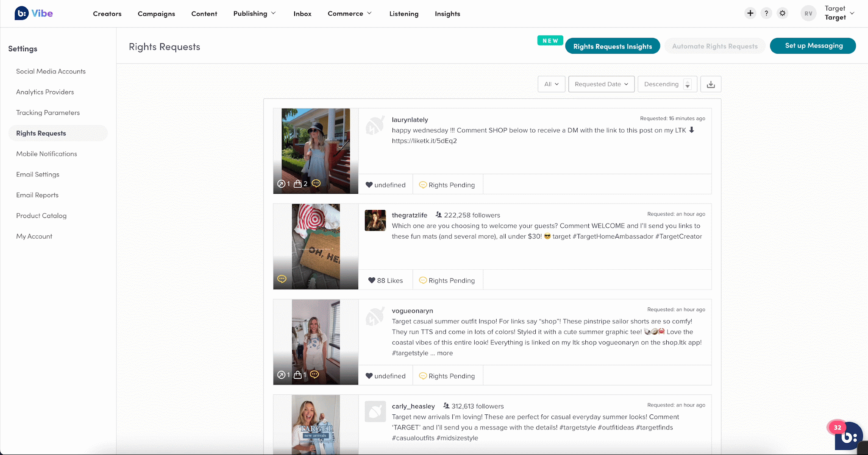Image resolution: width=868 pixels, height=455 pixels.
Task: Open the Listening nav item
Action: (404, 14)
